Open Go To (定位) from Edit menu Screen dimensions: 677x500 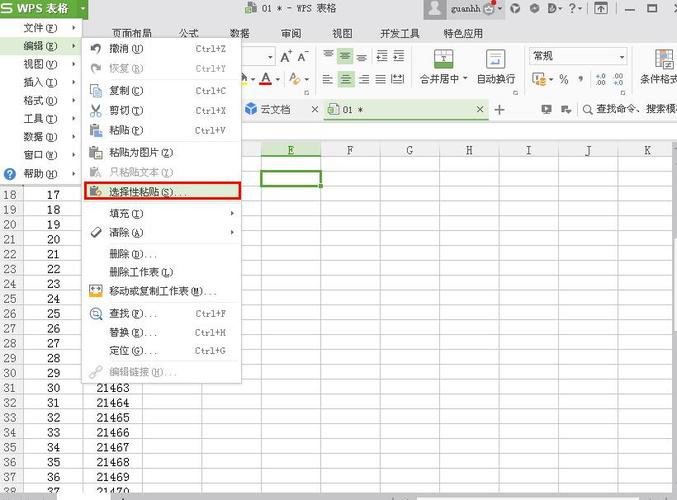[x=161, y=350]
